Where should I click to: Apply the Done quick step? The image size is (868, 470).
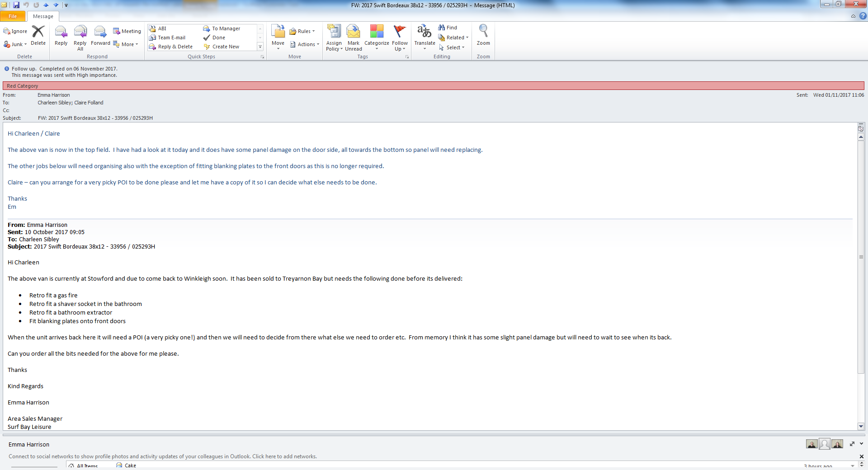pos(214,38)
